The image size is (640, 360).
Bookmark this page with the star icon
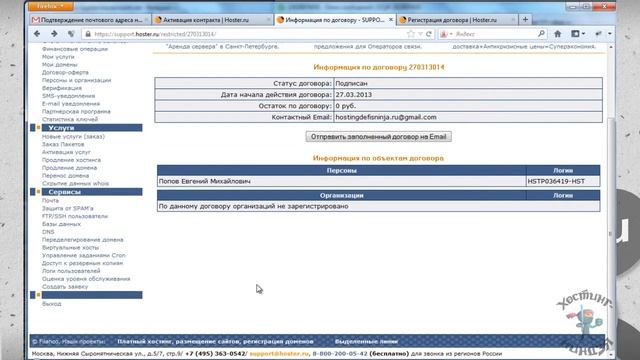tap(411, 34)
